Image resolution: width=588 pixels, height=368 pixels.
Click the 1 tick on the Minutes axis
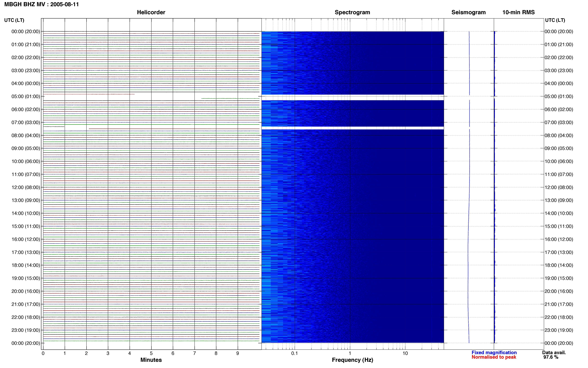click(65, 353)
